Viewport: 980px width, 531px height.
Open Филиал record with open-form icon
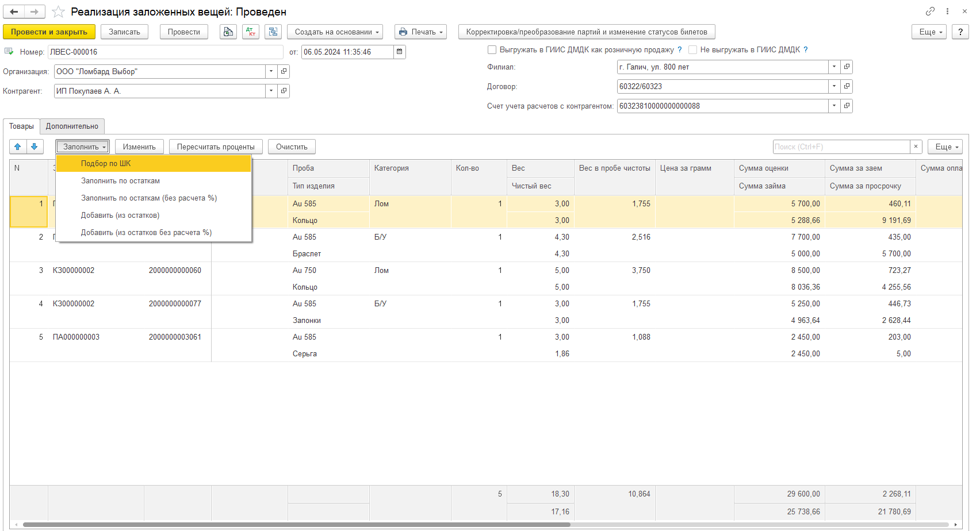click(x=847, y=67)
